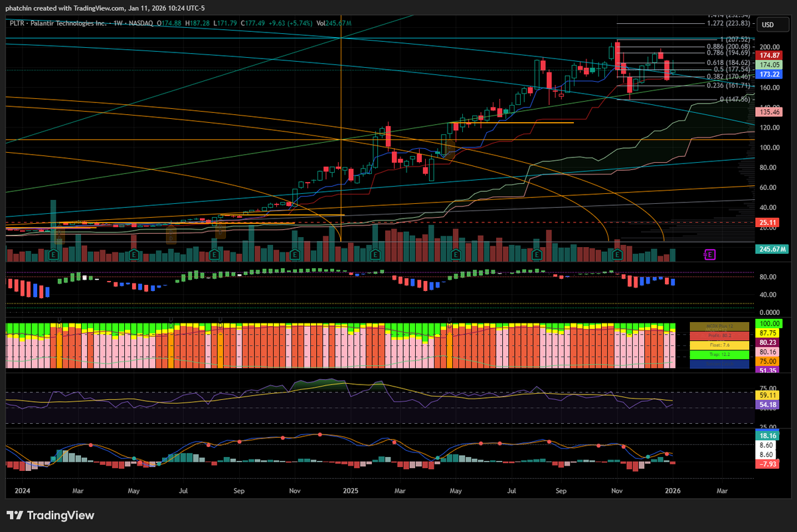Image resolution: width=797 pixels, height=532 pixels.
Task: Click the yellow Float: 7.6 legend box
Action: click(x=719, y=345)
